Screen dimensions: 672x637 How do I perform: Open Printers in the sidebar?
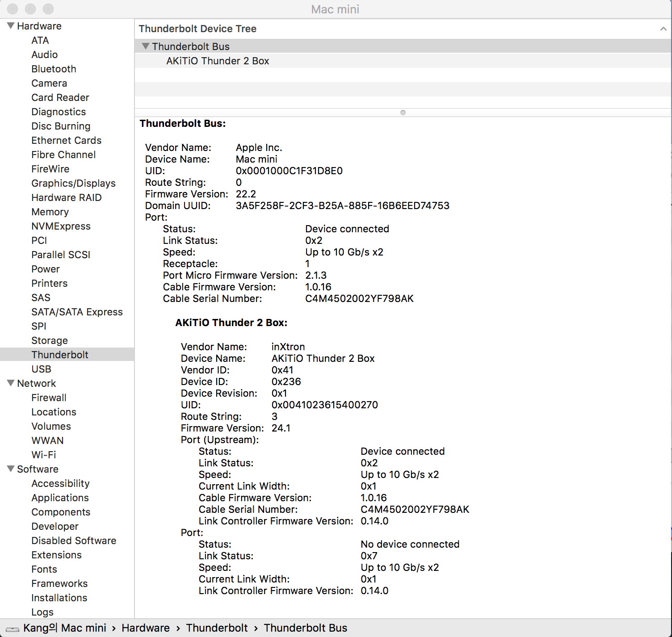point(50,283)
